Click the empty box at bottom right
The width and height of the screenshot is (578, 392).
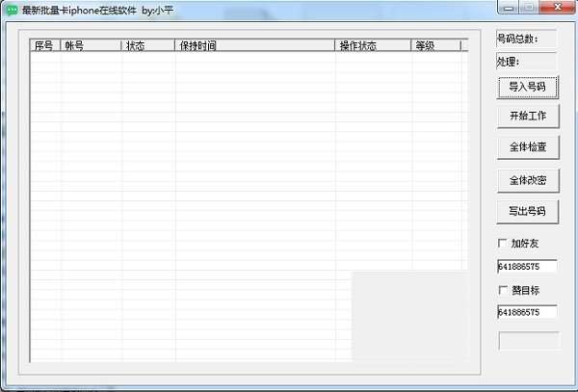tap(529, 341)
